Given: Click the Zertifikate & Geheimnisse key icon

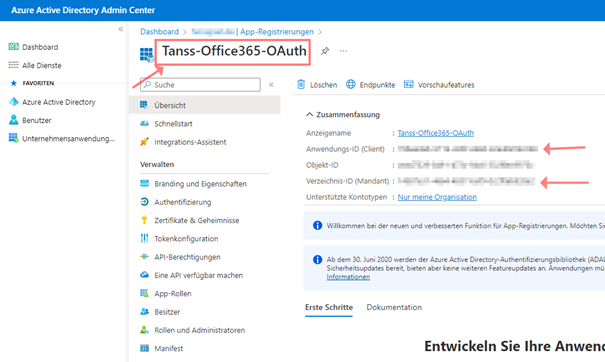Looking at the screenshot, I should coord(144,220).
